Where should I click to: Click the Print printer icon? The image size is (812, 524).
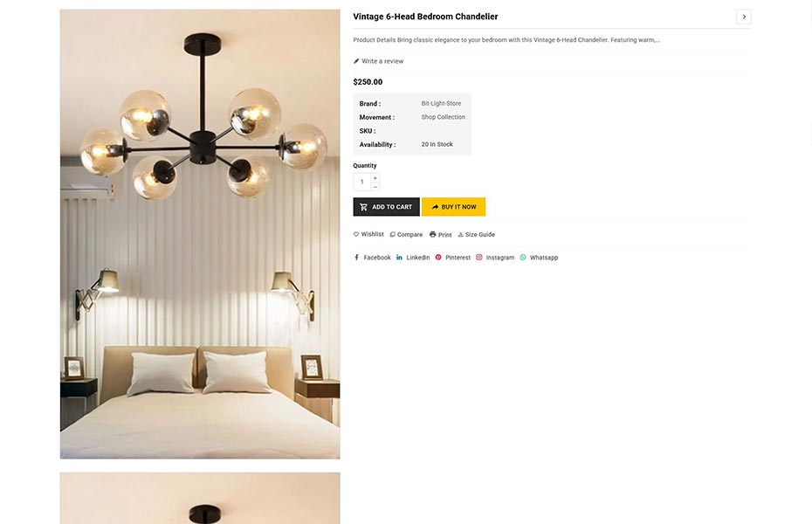pos(432,235)
